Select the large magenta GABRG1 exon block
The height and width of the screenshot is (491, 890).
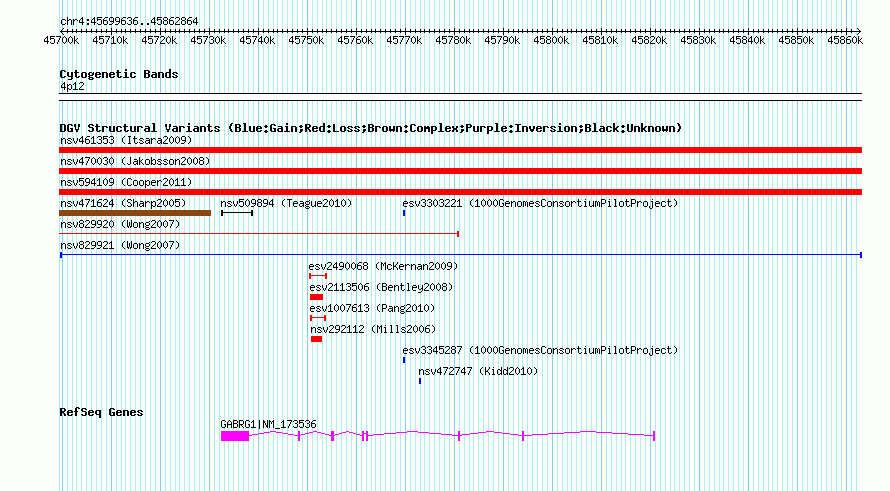[235, 435]
